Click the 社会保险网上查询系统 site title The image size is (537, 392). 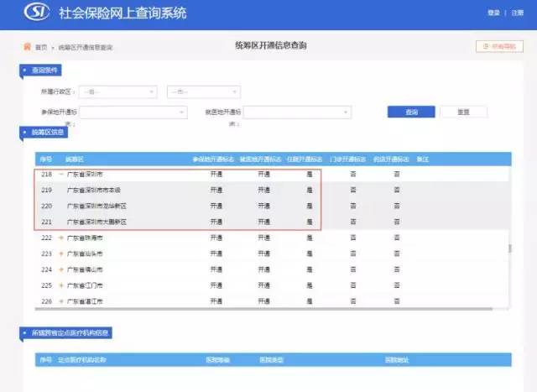pos(123,13)
